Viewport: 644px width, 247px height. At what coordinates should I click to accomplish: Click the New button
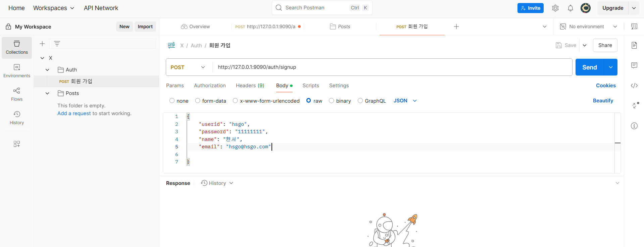pyautogui.click(x=125, y=27)
